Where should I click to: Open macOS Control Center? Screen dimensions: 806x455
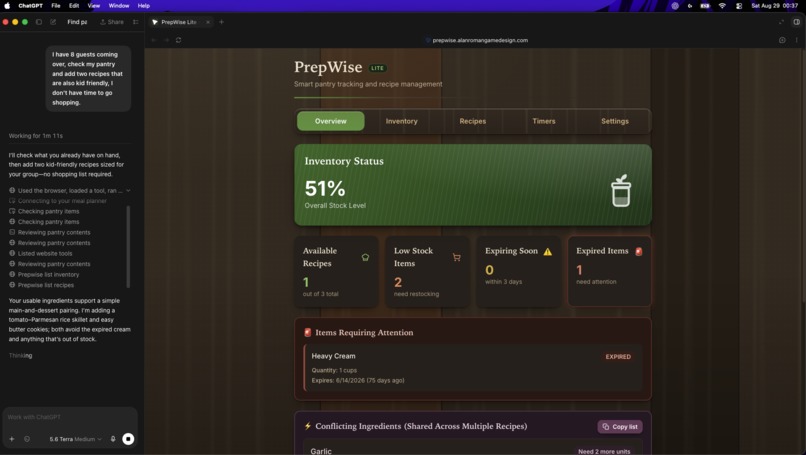[739, 6]
